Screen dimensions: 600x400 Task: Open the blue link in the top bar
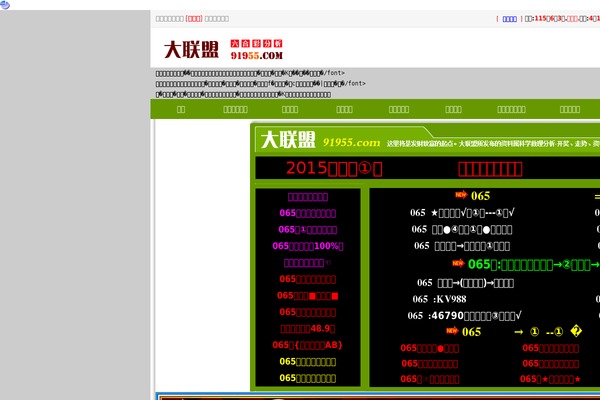coord(509,19)
